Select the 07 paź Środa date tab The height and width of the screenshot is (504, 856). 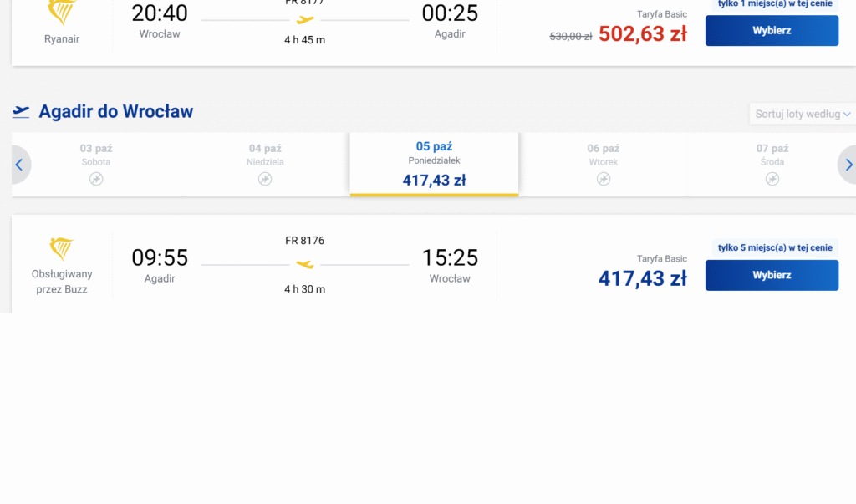coord(772,155)
